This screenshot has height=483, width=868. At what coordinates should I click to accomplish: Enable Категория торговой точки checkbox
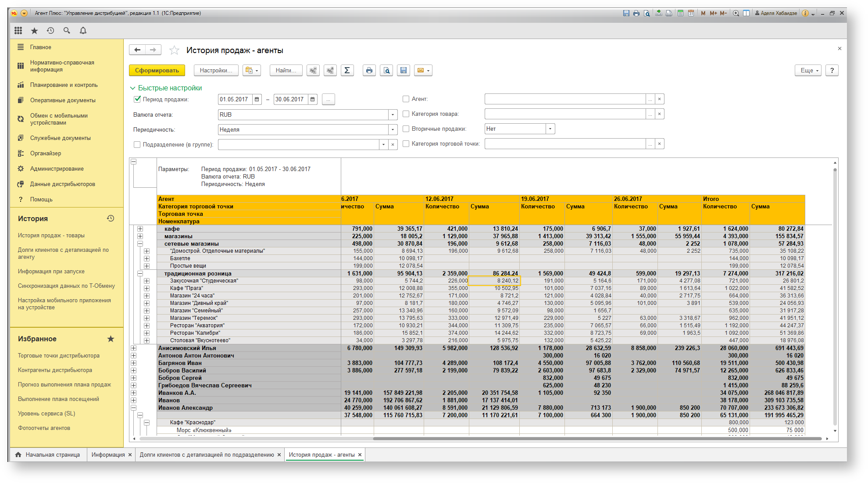[406, 144]
